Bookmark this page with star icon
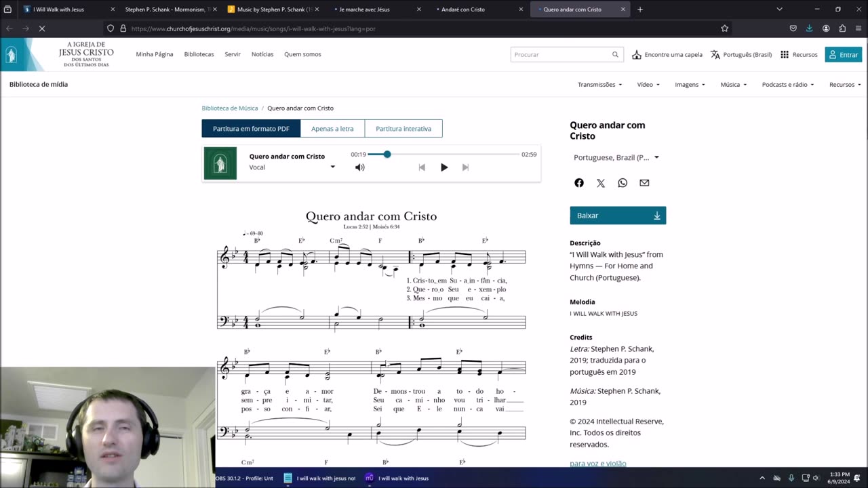The height and width of the screenshot is (488, 868). [x=724, y=28]
